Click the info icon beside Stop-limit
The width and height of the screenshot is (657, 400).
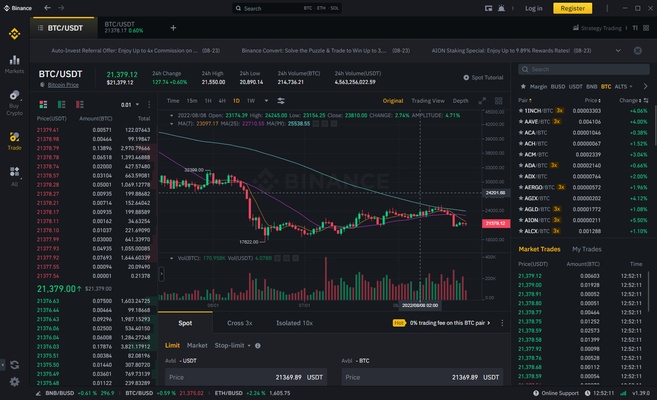tap(258, 346)
